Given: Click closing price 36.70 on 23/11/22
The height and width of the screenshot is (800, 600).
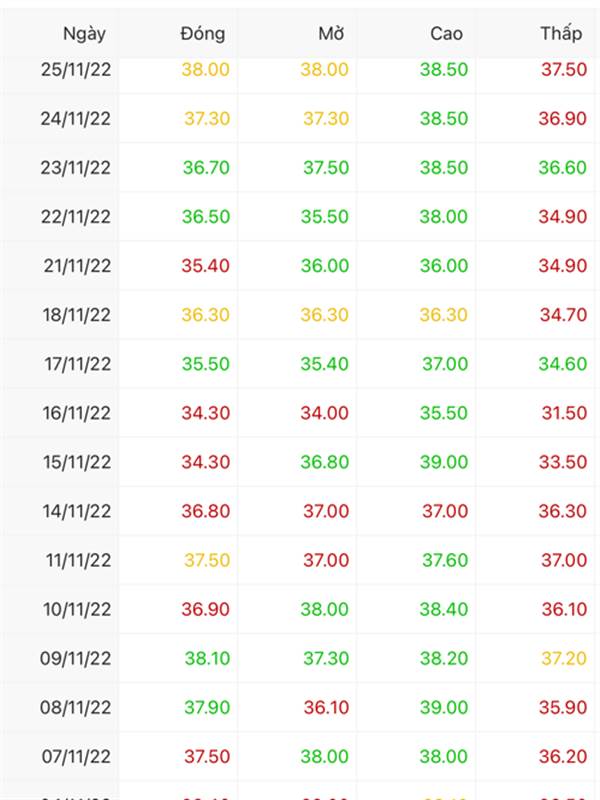Looking at the screenshot, I should [206, 167].
